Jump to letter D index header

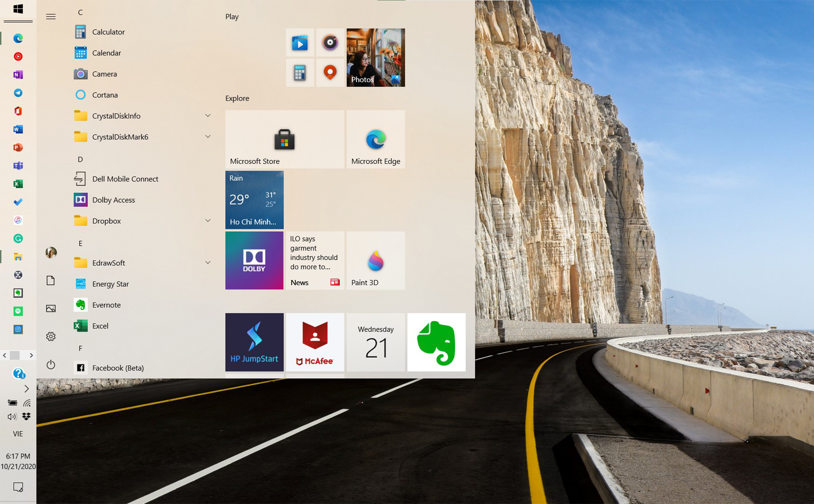80,159
